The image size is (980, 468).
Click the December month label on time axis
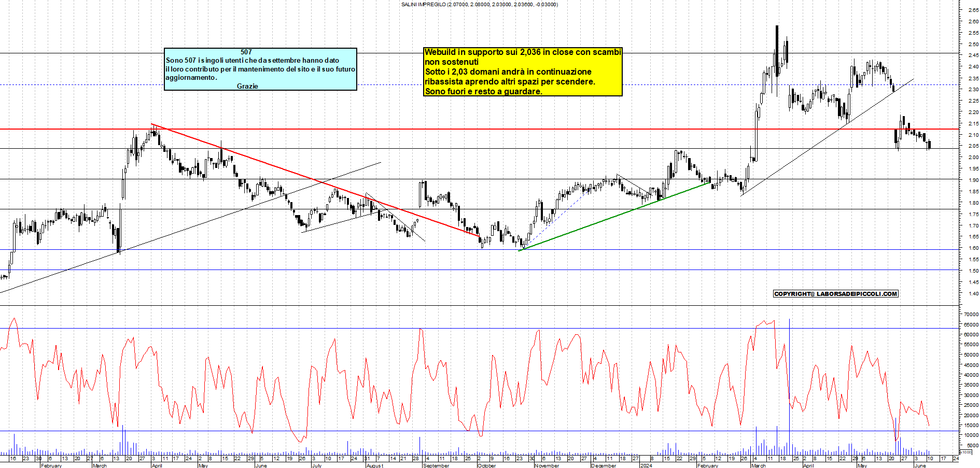(604, 465)
